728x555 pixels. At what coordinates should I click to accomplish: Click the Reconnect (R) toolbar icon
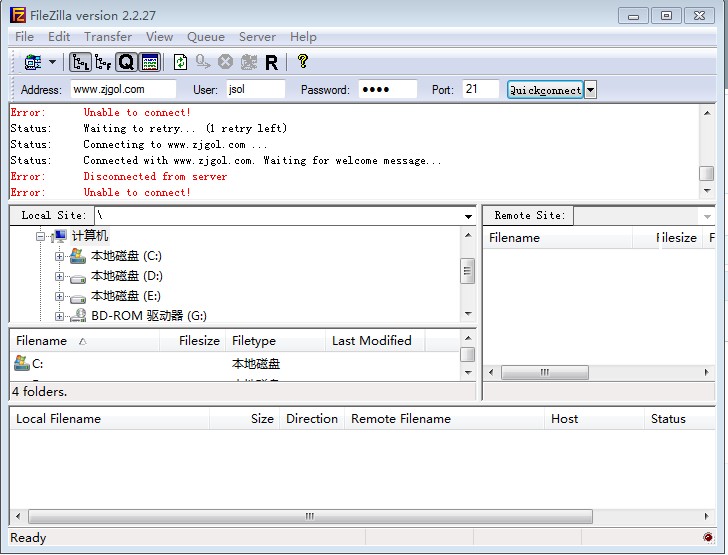pos(271,62)
